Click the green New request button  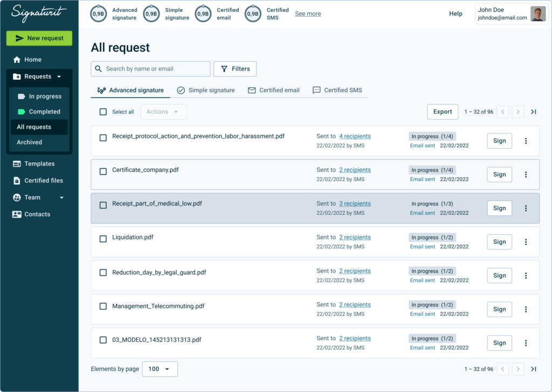39,38
